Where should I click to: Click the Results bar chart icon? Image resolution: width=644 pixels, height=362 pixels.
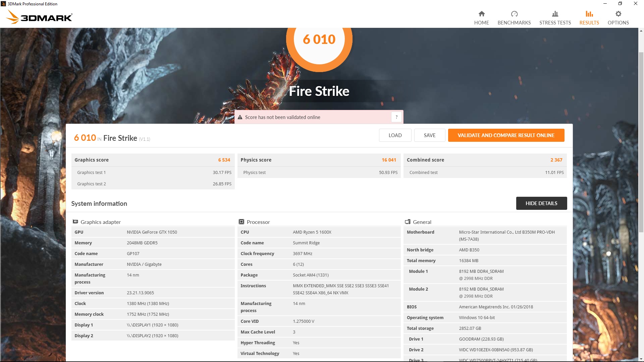pos(589,14)
